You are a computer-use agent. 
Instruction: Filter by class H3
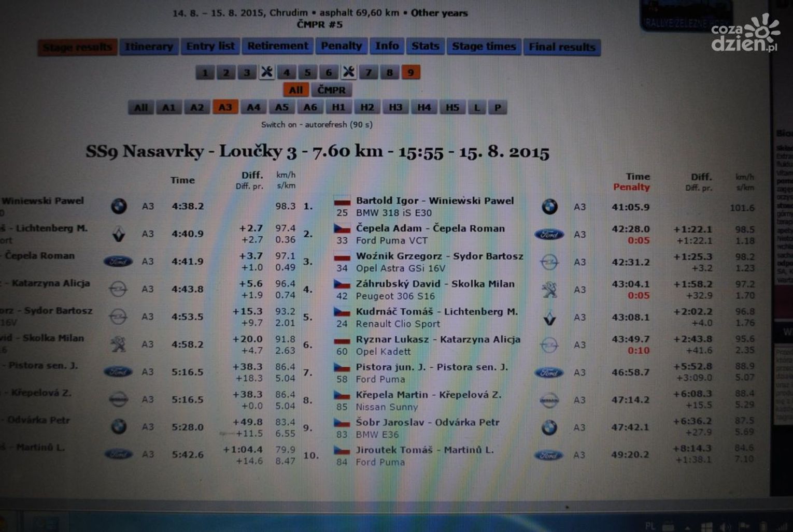click(x=395, y=108)
